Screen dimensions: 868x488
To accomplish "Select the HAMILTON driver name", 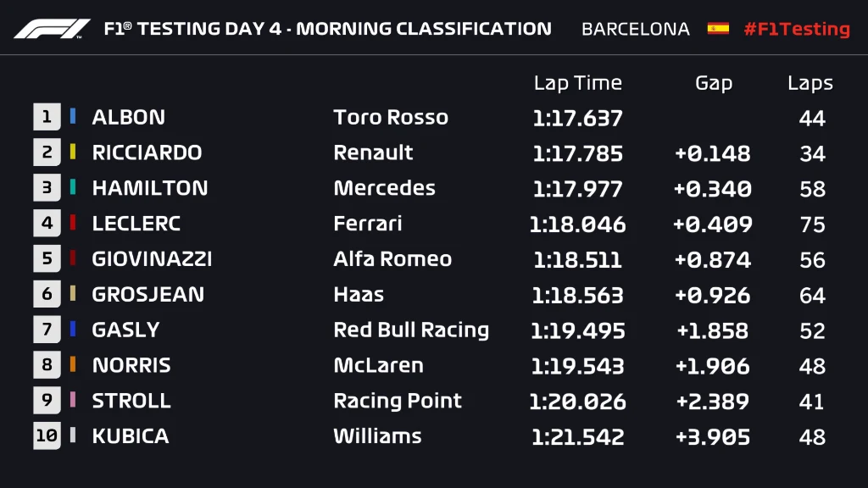I will pos(149,188).
